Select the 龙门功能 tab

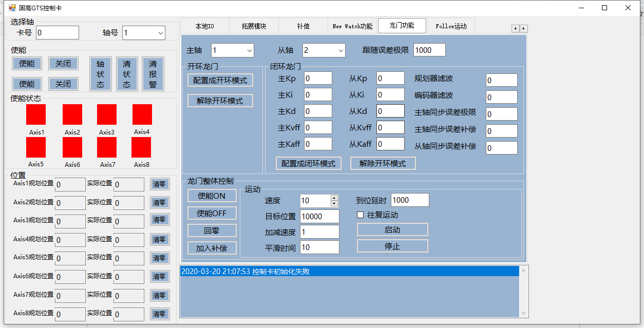(402, 25)
